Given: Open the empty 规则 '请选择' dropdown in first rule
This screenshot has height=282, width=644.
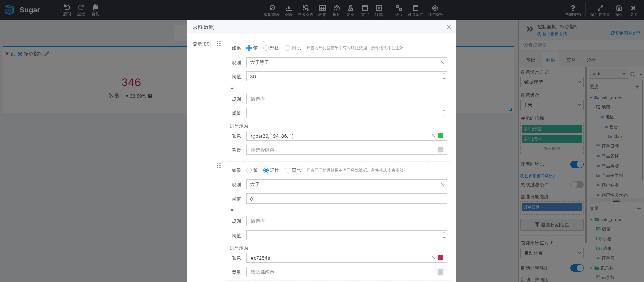Looking at the screenshot, I should coord(346,99).
